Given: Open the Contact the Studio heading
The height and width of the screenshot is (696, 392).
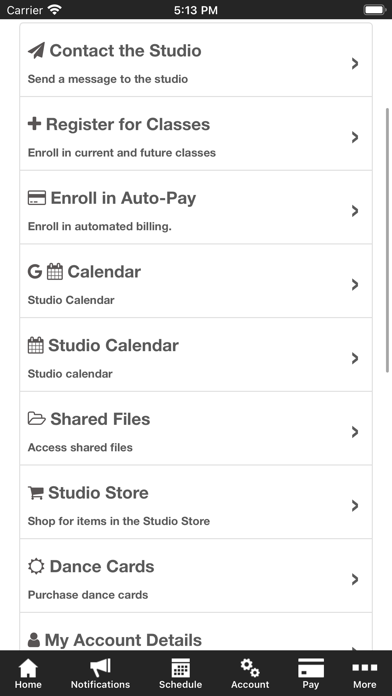Looking at the screenshot, I should click(126, 51).
